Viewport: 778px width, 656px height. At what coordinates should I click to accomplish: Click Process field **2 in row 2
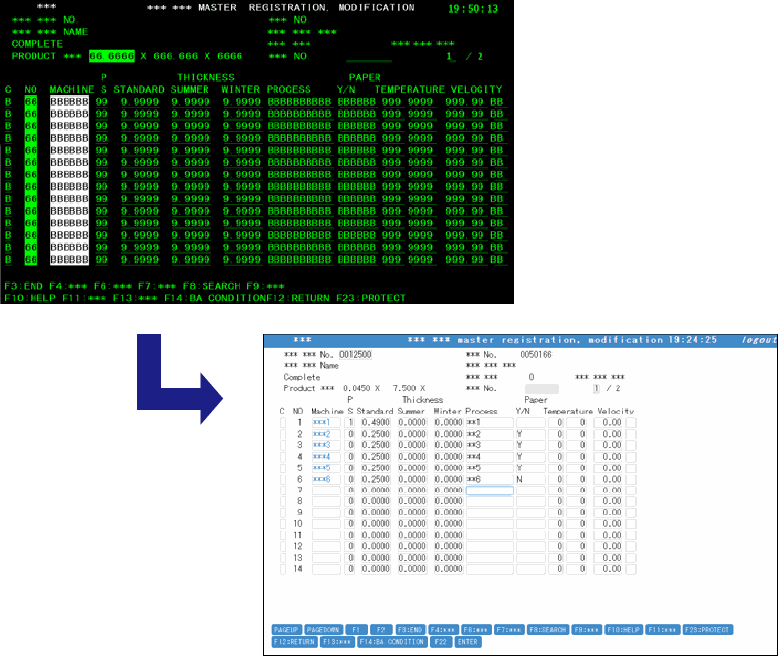tap(490, 434)
